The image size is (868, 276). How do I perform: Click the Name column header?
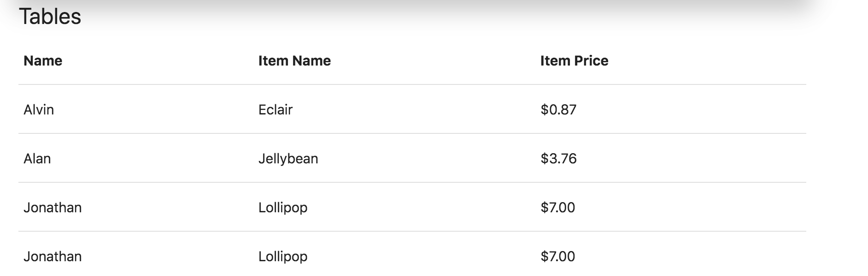point(43,61)
